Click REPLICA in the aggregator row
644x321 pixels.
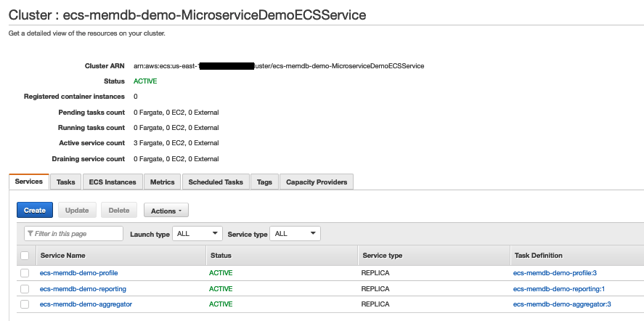pos(375,304)
